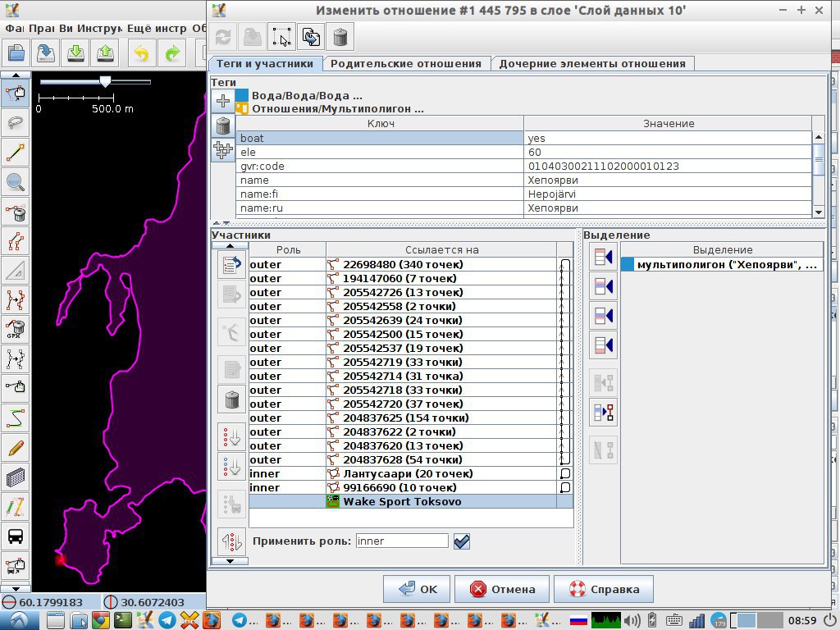Select the S-curve drawing tool

click(x=16, y=418)
